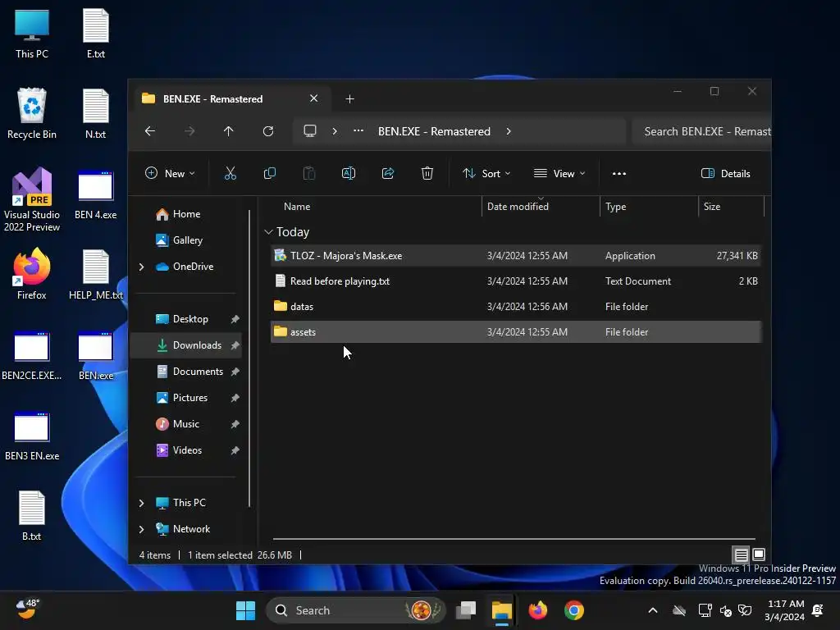Close the BEN.EXE - Remastered tab

coord(314,98)
